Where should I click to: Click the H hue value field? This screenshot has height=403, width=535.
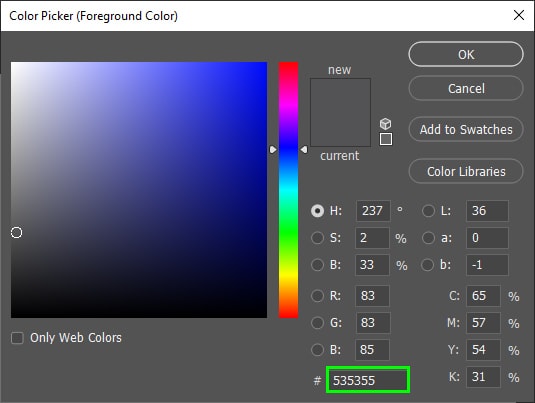pos(373,211)
